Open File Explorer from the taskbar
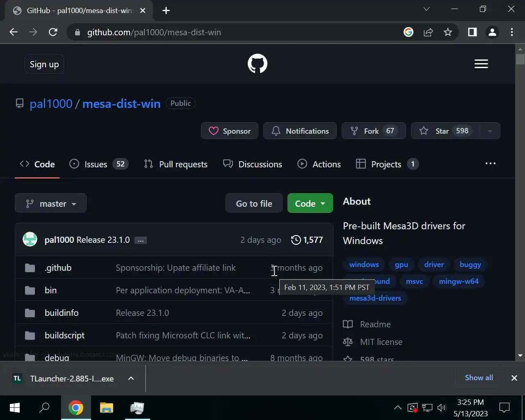The image size is (525, 420). coord(107,408)
